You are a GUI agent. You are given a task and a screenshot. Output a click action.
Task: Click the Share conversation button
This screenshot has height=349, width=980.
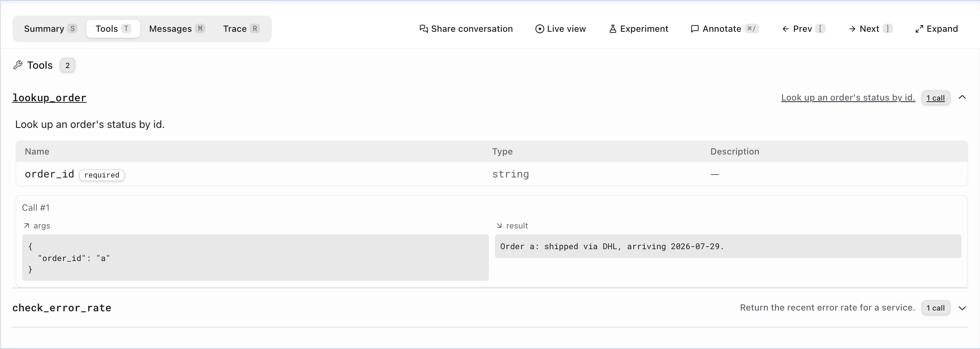click(466, 29)
